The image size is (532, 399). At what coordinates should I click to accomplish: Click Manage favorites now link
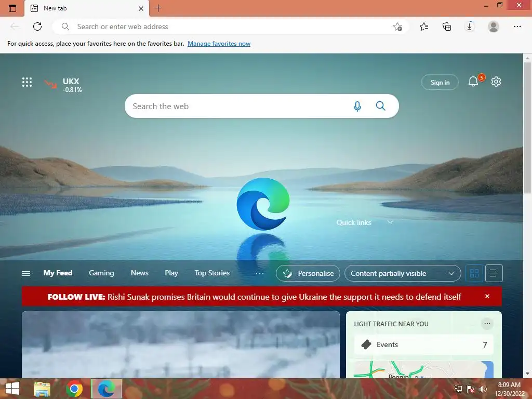click(x=219, y=44)
